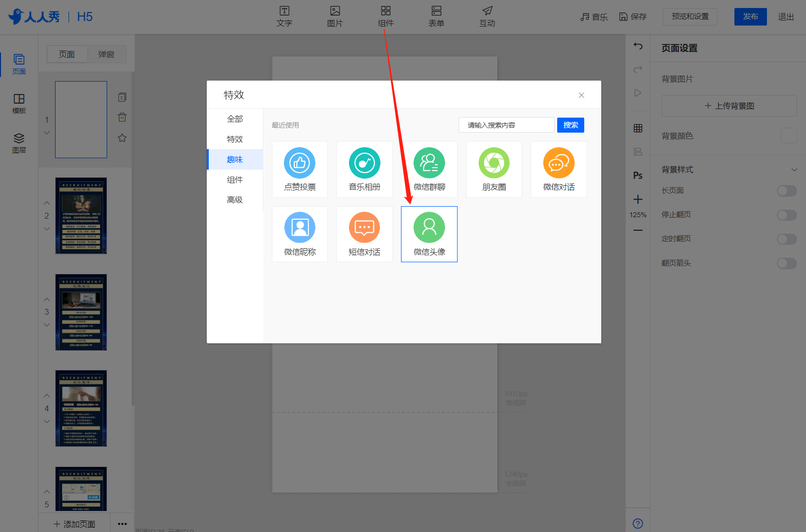806x532 pixels.
Task: Click the 搜索 button
Action: tap(571, 125)
